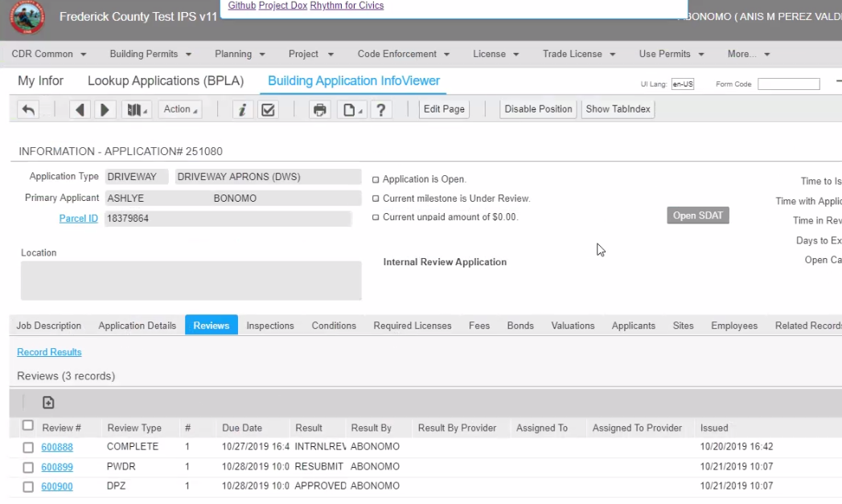
Task: Switch to the Inspections tab
Action: point(270,326)
